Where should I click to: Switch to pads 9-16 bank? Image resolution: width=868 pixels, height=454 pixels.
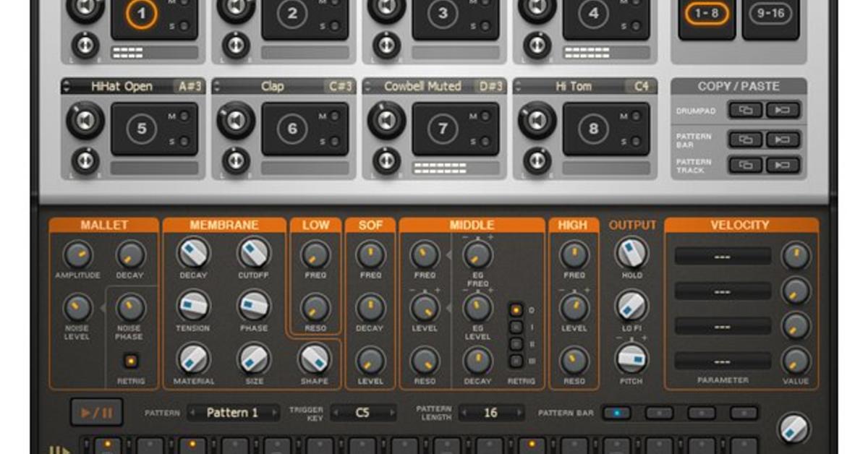point(770,14)
